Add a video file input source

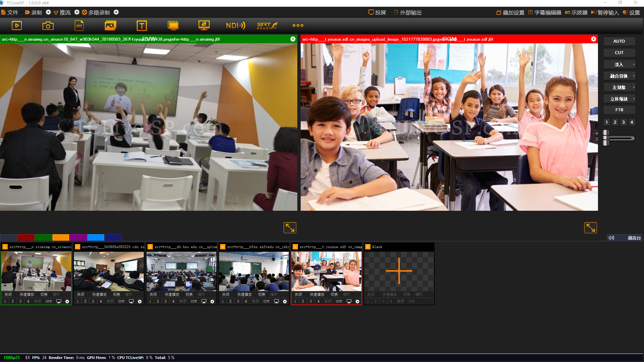coord(16,26)
